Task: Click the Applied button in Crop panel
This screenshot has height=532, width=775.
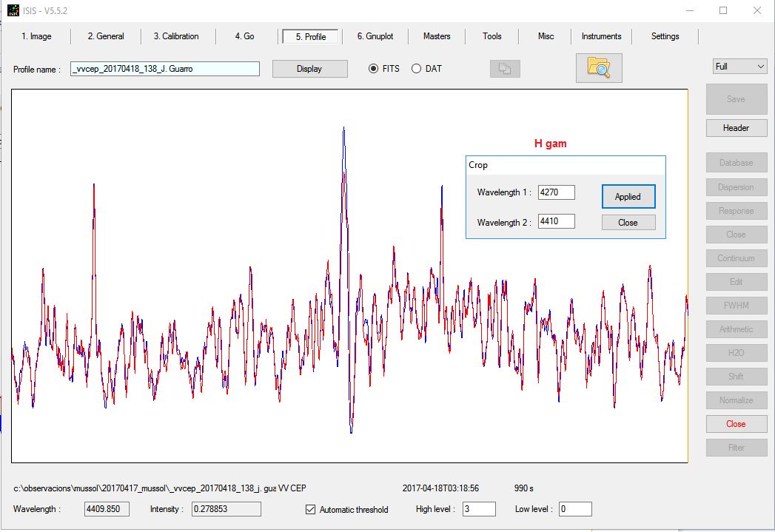Action: 628,197
